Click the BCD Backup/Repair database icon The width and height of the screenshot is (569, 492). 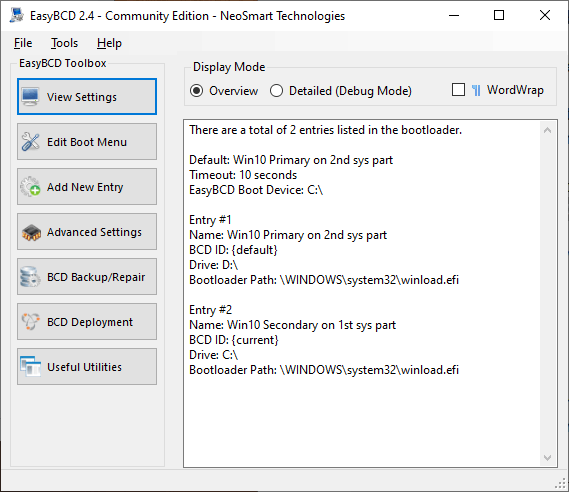[x=30, y=277]
